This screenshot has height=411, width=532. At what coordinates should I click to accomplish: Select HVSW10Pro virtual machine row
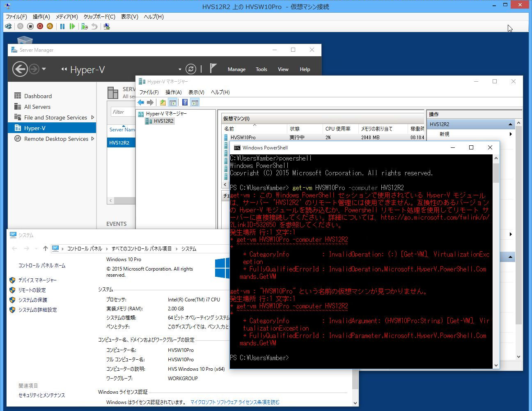(324, 138)
